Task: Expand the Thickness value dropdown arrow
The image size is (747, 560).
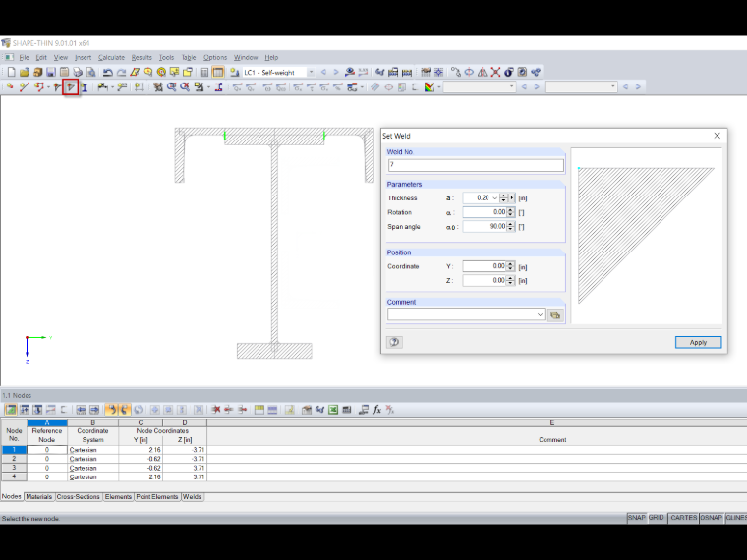Action: click(495, 198)
